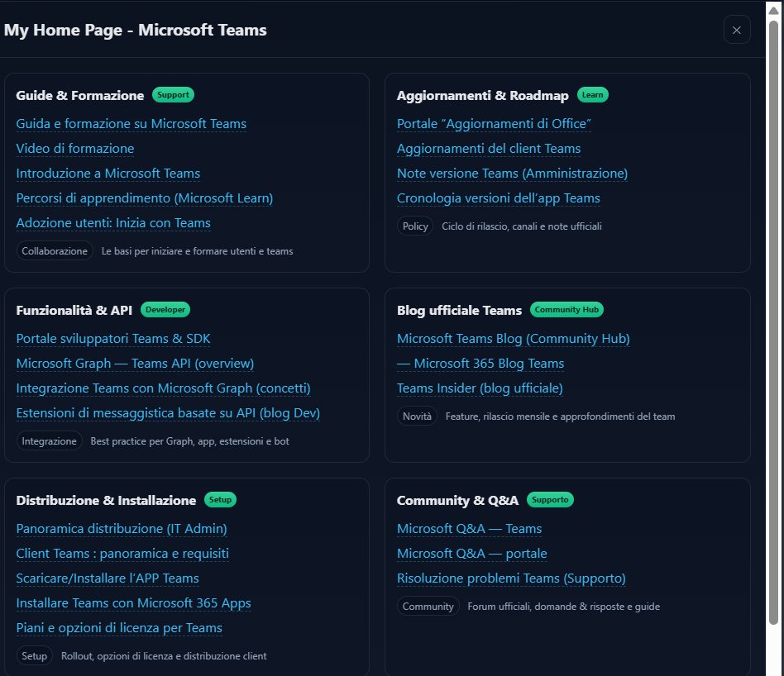The width and height of the screenshot is (784, 676).
Task: Click the Developer badge beside Funzionalità & API
Action: [165, 310]
